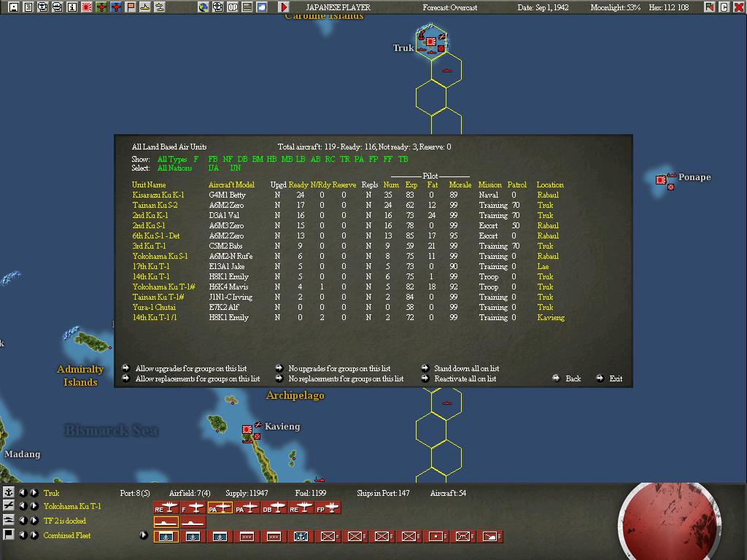
Task: Click the globe icon in top toolbar
Action: [204, 7]
